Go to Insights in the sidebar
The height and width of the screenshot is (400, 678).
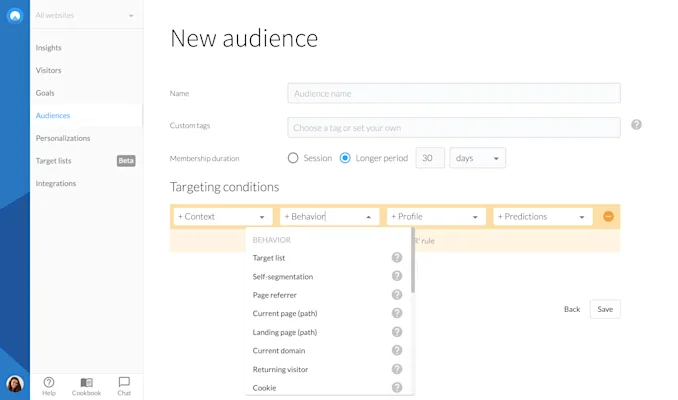pos(48,48)
